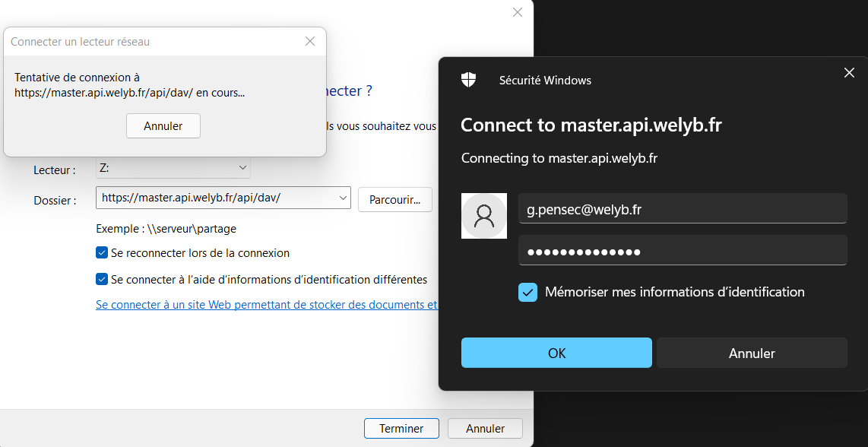The image size is (868, 447).
Task: Close the Sécurité Windows dialog
Action: (849, 72)
